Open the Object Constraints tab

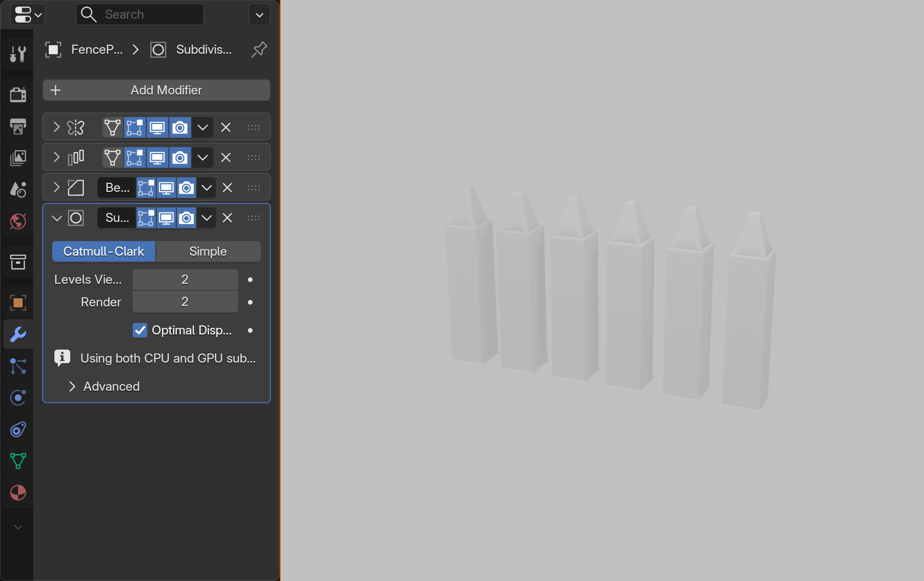click(x=18, y=429)
